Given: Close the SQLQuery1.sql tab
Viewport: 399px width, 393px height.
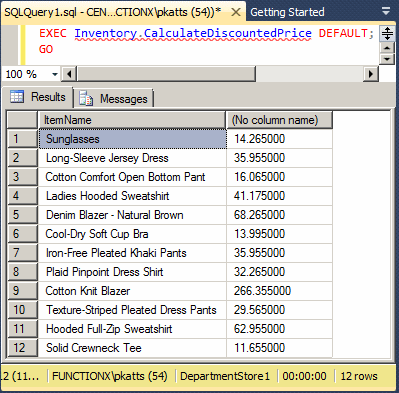Looking at the screenshot, I should (x=236, y=12).
